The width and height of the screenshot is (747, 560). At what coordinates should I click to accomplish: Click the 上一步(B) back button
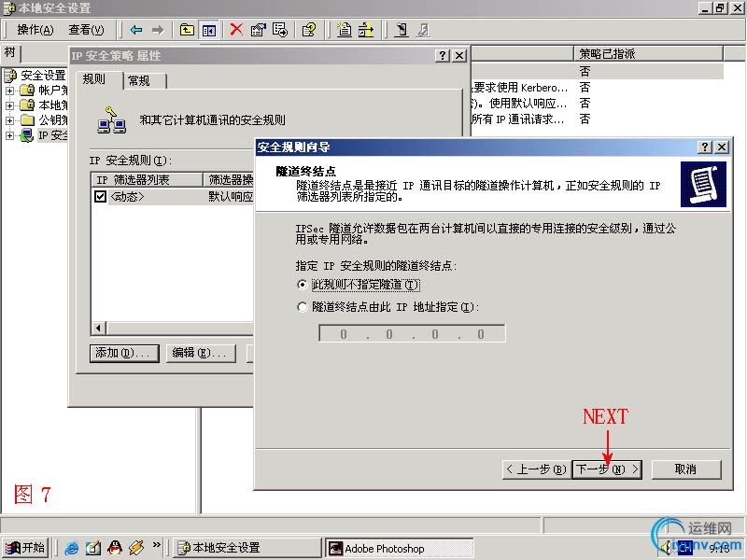pyautogui.click(x=537, y=469)
